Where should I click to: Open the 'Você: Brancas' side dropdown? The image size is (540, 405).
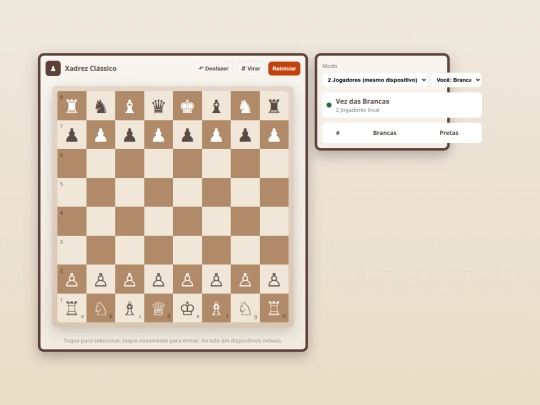(x=457, y=80)
